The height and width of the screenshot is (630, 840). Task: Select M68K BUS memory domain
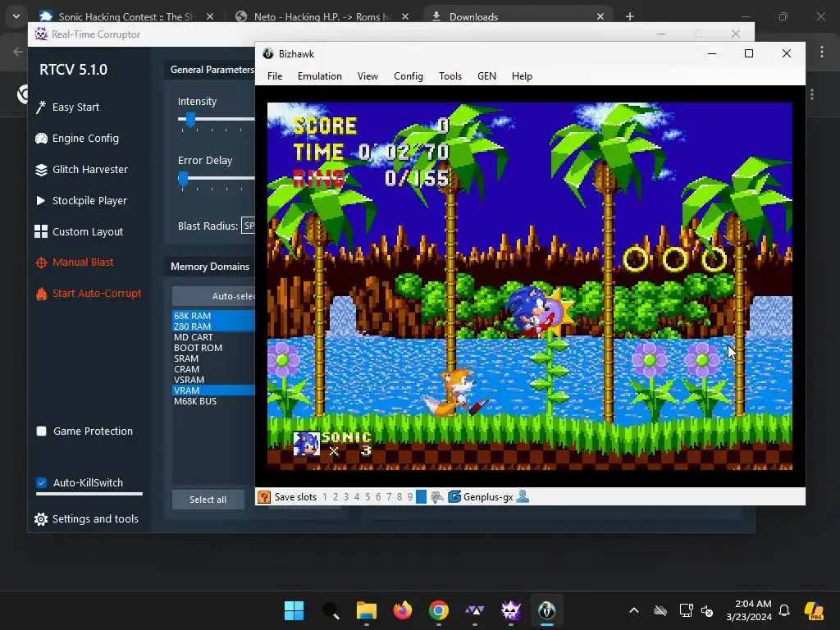pyautogui.click(x=213, y=401)
